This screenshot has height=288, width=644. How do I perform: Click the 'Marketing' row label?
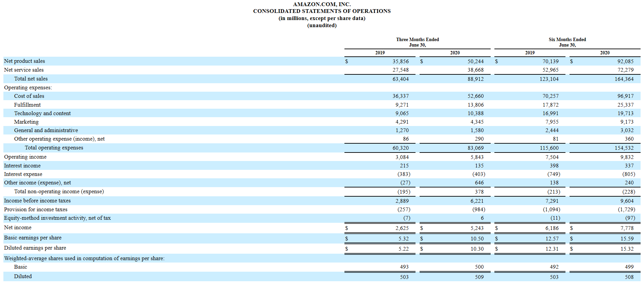[x=26, y=122]
